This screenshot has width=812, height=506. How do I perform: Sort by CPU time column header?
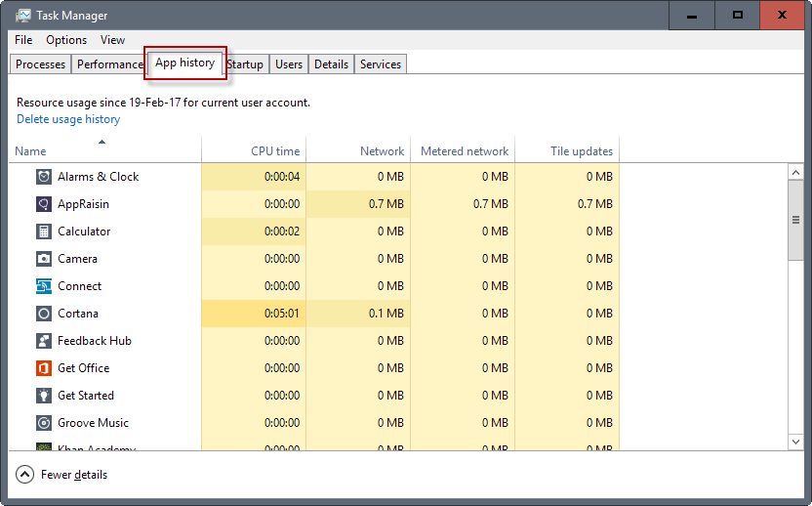[x=254, y=150]
